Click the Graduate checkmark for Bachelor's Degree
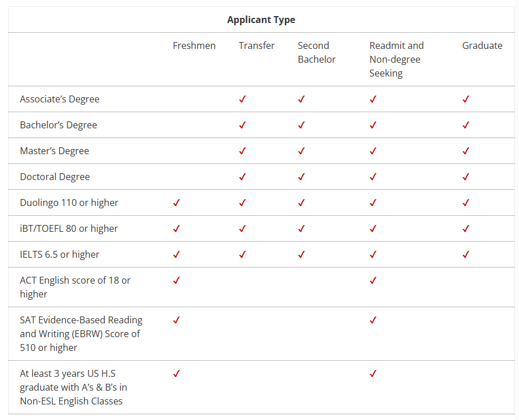519x420 pixels. [x=465, y=125]
